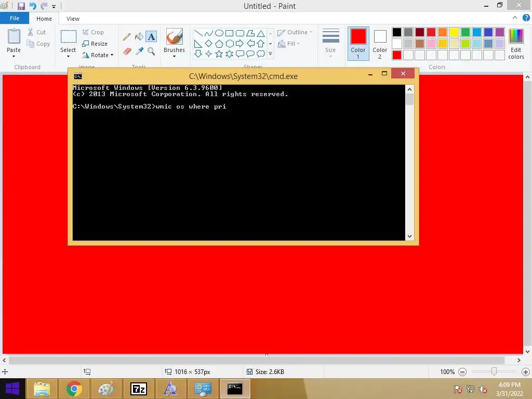Expand the shapes gallery more arrow
Image resolution: width=532 pixels, height=399 pixels.
tap(270, 54)
